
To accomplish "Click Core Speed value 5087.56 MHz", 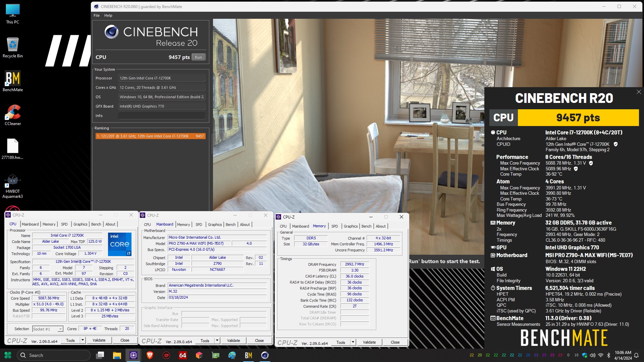I will coord(49,298).
